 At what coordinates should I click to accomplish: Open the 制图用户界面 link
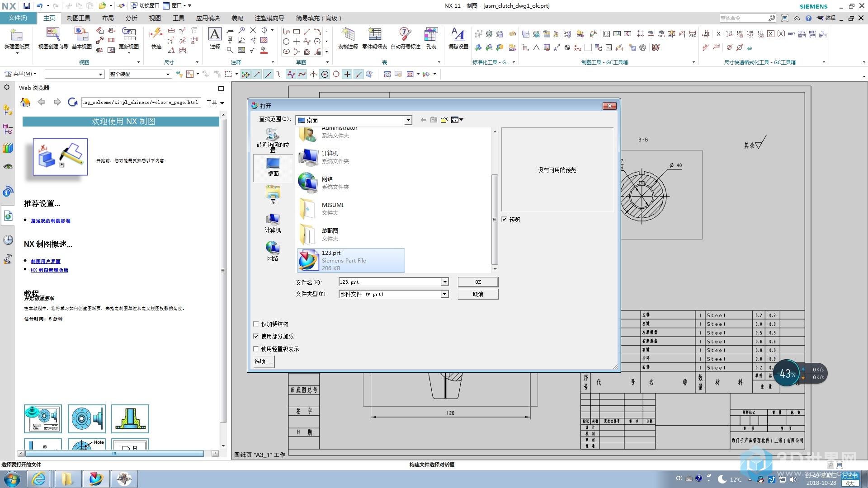(46, 262)
